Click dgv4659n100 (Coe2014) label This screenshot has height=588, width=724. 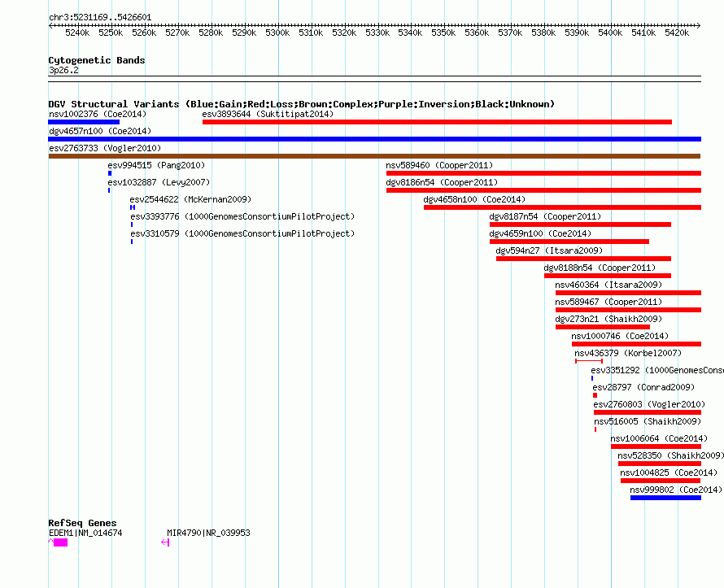tap(540, 233)
